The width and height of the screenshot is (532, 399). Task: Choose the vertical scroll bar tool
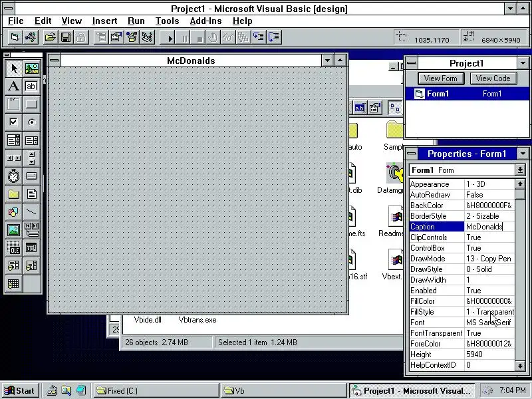(x=31, y=158)
